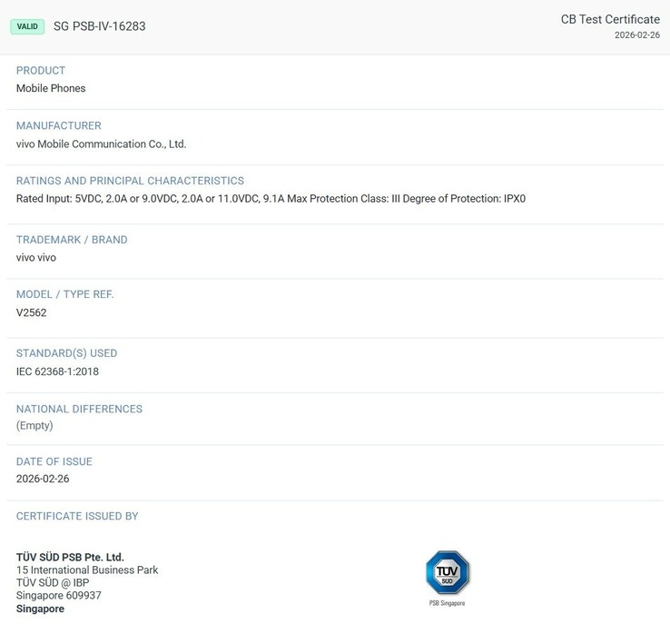Click the (Empty) national differences value
The height and width of the screenshot is (644, 670).
[x=34, y=425]
